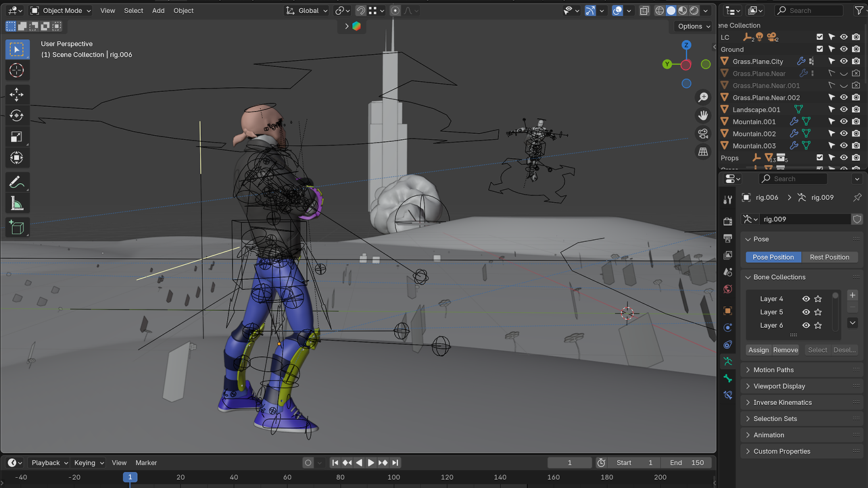Click the viewport zoom magnifier icon
868x488 pixels.
(703, 97)
